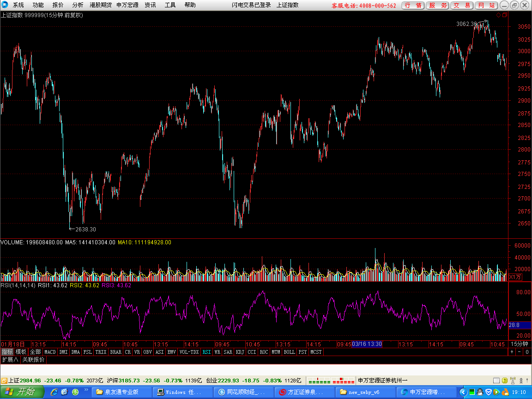
Task: Click the app logo icon beside 系统
Action: 4,5
